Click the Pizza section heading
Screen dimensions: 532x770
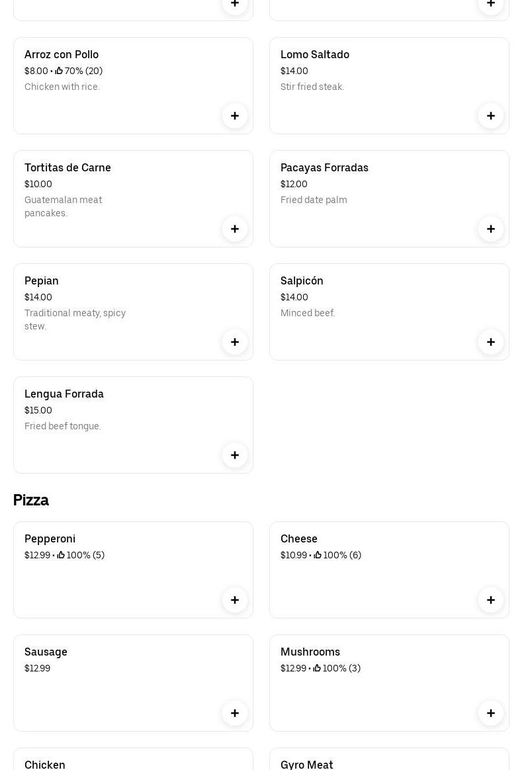tap(31, 500)
